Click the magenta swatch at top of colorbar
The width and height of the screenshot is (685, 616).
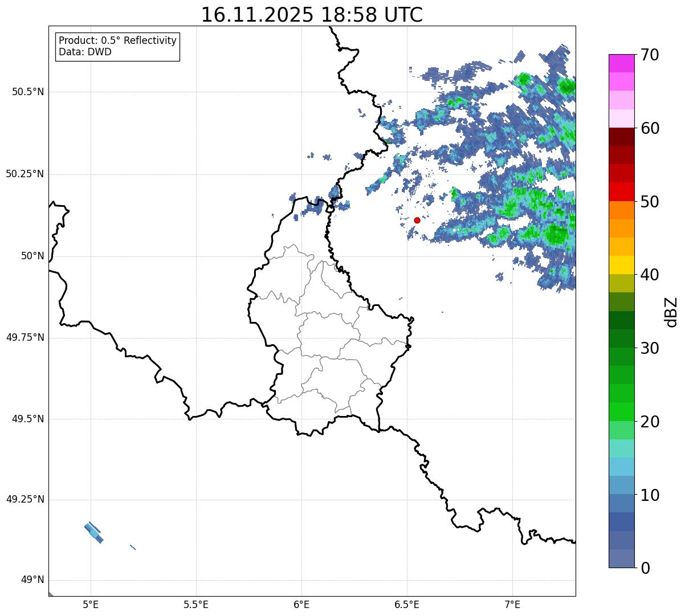point(622,63)
